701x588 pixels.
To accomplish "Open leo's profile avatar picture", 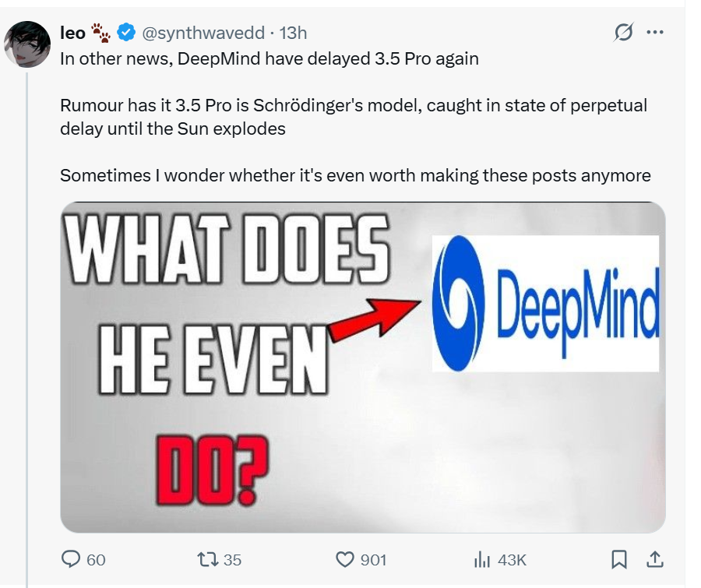I will point(27,44).
